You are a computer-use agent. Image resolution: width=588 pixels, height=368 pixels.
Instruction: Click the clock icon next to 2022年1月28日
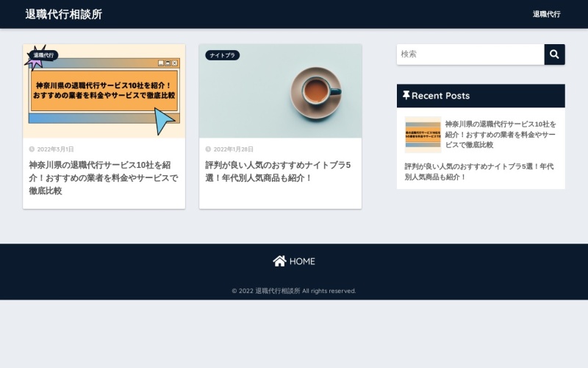(208, 149)
